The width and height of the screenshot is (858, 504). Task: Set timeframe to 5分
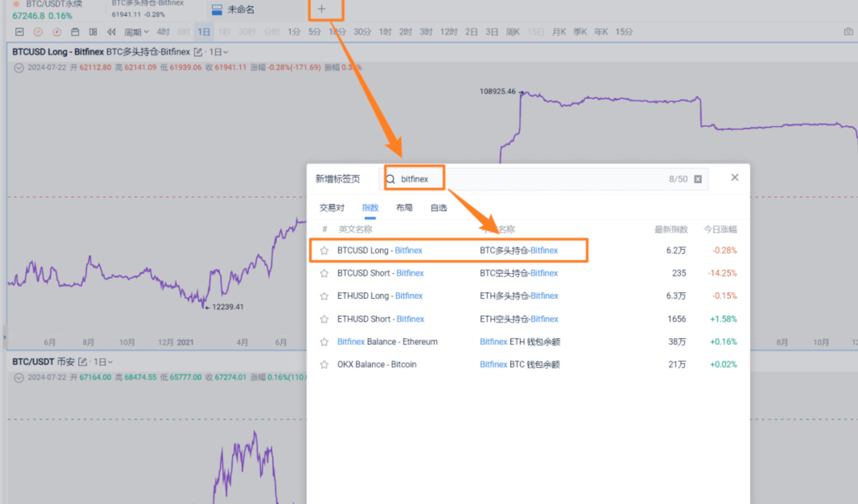pyautogui.click(x=314, y=32)
